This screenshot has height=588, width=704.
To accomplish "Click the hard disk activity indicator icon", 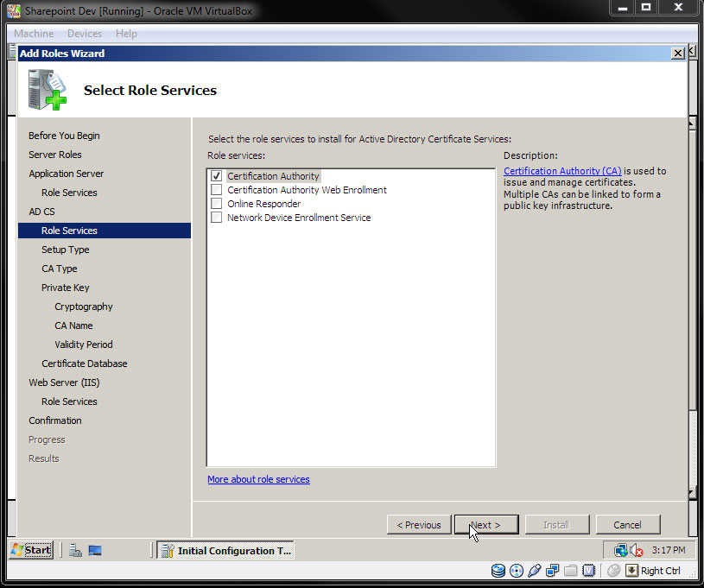I will pyautogui.click(x=498, y=571).
